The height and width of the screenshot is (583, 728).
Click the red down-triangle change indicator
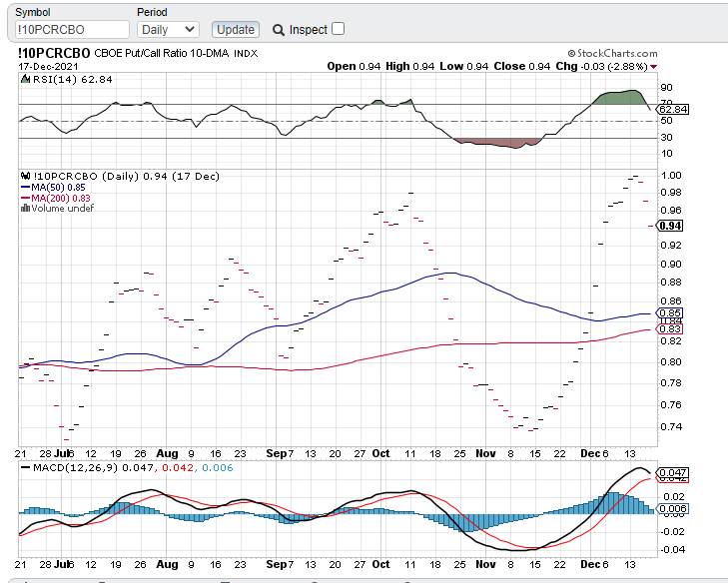pyautogui.click(x=654, y=67)
